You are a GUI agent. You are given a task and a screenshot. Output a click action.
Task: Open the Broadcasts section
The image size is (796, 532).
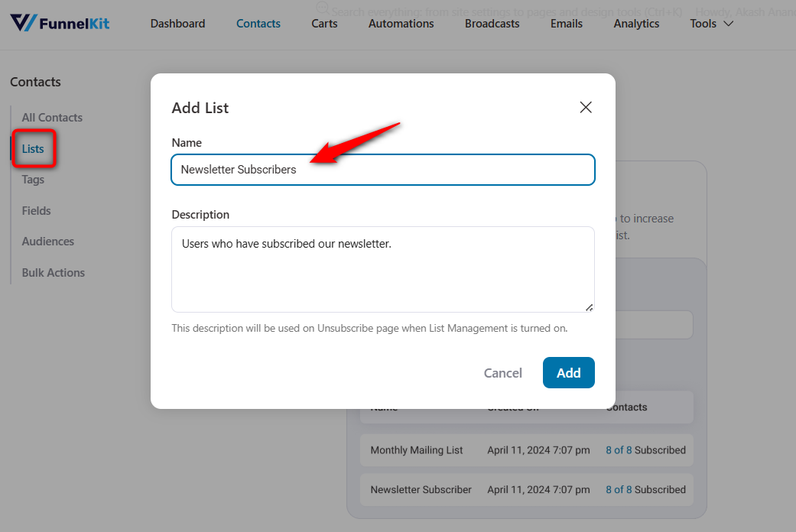pos(492,24)
